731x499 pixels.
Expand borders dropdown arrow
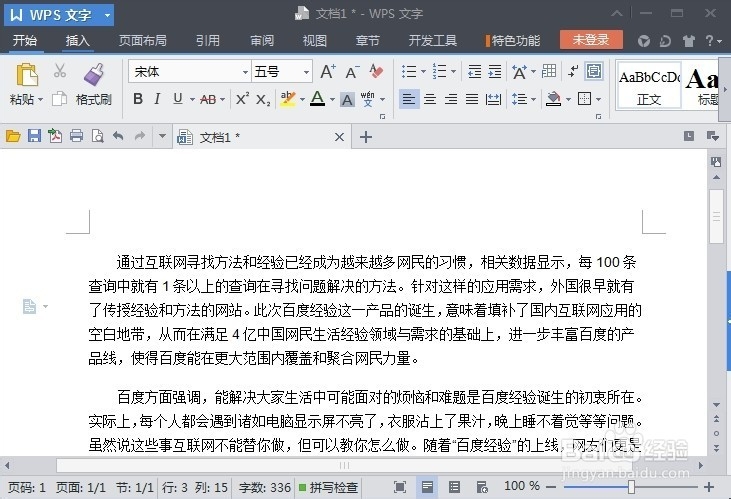click(599, 99)
